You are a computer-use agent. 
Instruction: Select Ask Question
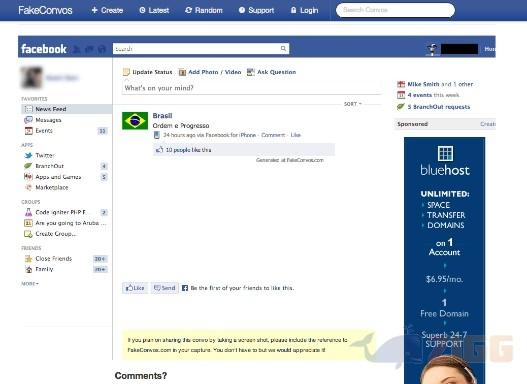click(271, 72)
